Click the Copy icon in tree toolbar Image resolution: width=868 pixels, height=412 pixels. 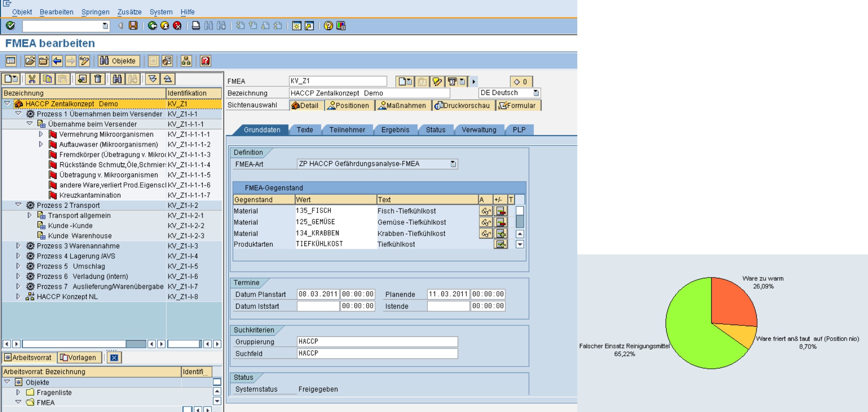coord(47,79)
